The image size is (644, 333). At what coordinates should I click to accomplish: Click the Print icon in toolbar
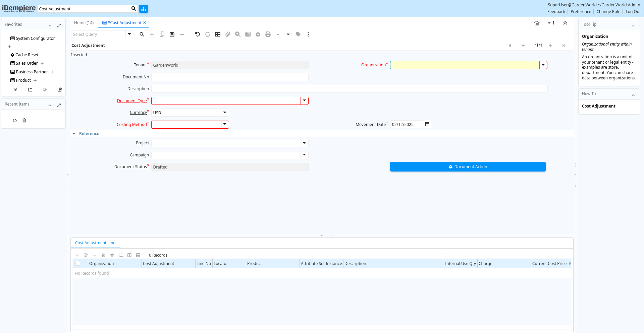[268, 35]
